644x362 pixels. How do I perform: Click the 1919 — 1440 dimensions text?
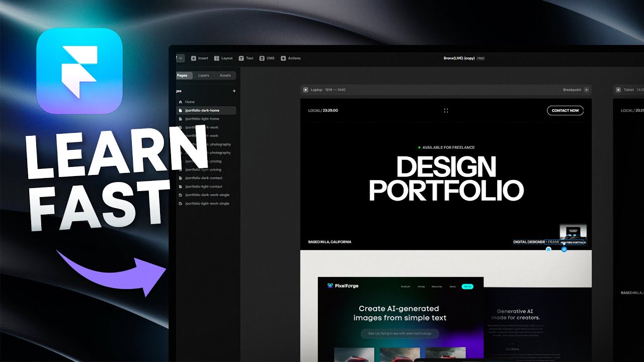pyautogui.click(x=335, y=90)
